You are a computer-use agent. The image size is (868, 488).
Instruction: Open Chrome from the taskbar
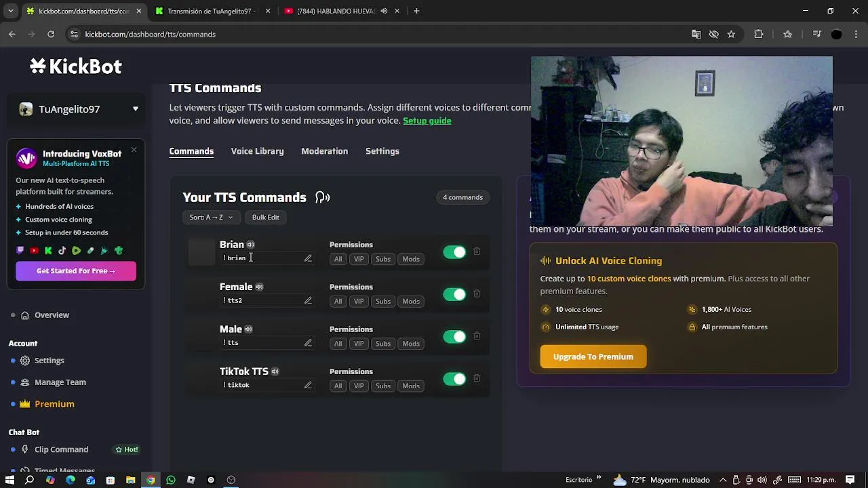point(151,480)
